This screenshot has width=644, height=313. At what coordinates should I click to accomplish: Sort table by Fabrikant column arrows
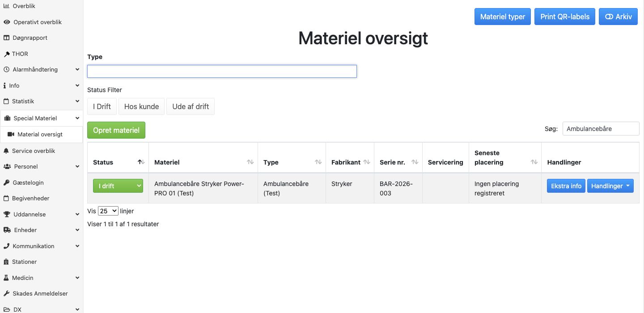[367, 162]
